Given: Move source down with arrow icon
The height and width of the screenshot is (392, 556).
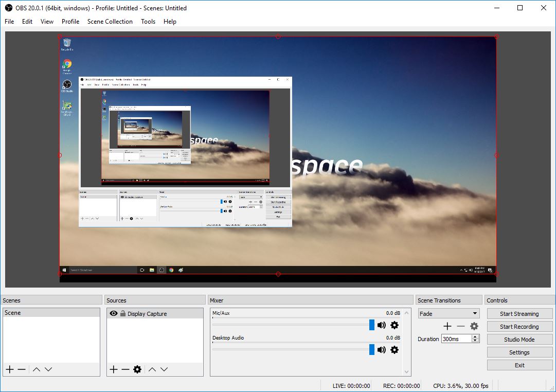Looking at the screenshot, I should coord(164,369).
